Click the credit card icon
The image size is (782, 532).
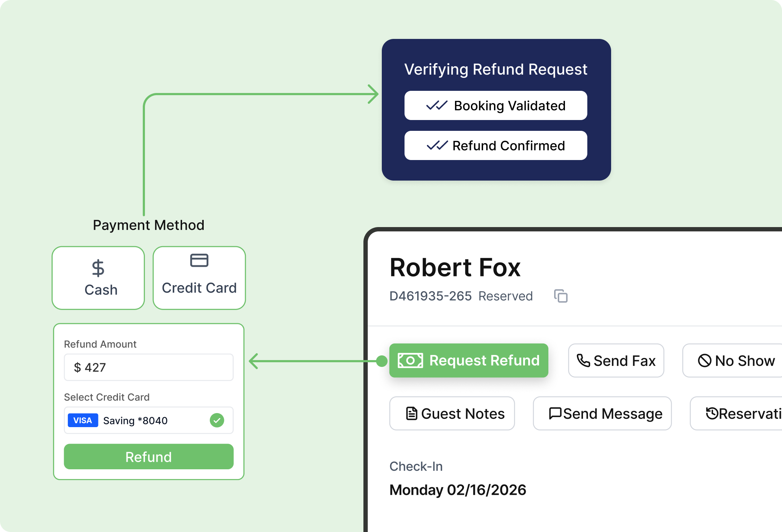199,260
